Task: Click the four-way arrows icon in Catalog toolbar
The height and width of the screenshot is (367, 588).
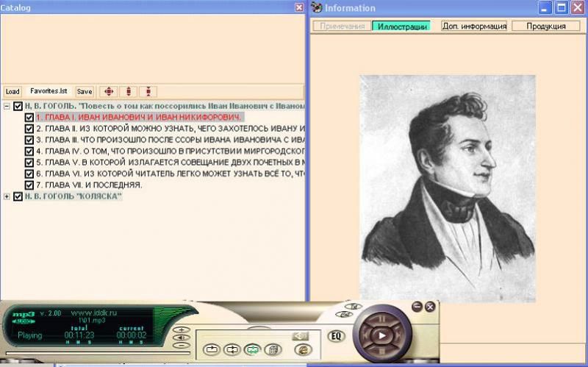Action: (109, 91)
